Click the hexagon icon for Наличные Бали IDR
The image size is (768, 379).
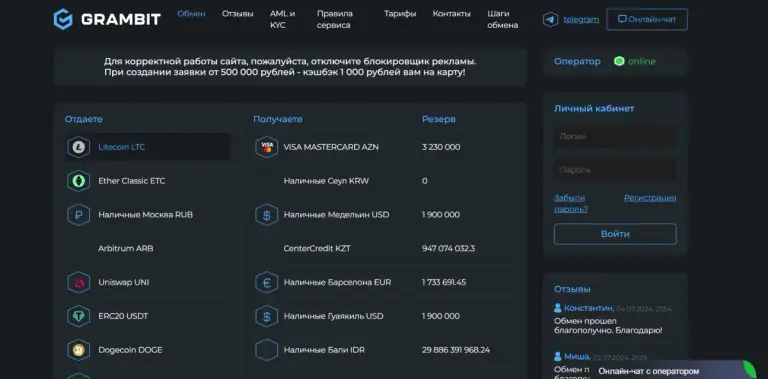267,350
